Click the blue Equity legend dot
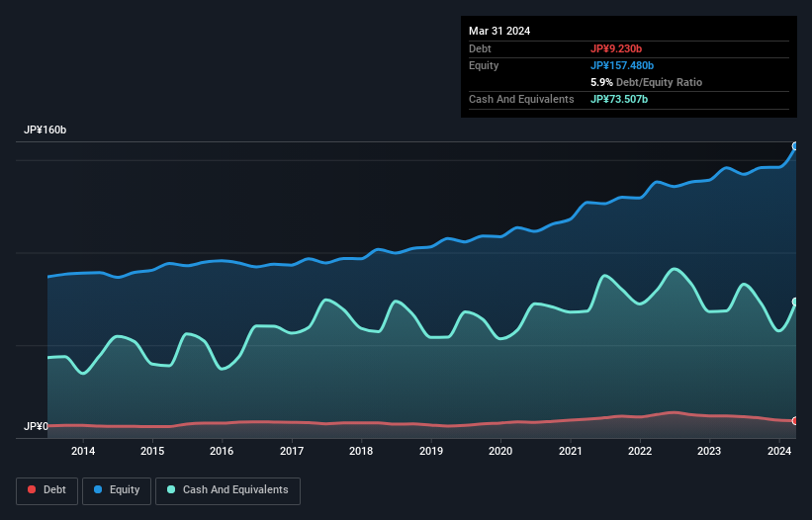Image resolution: width=812 pixels, height=520 pixels. click(98, 489)
